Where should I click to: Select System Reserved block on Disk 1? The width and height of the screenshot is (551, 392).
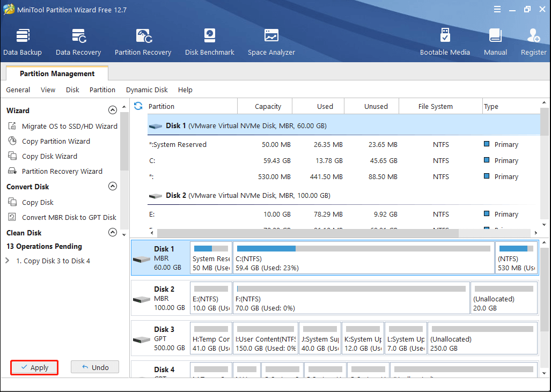coord(211,258)
